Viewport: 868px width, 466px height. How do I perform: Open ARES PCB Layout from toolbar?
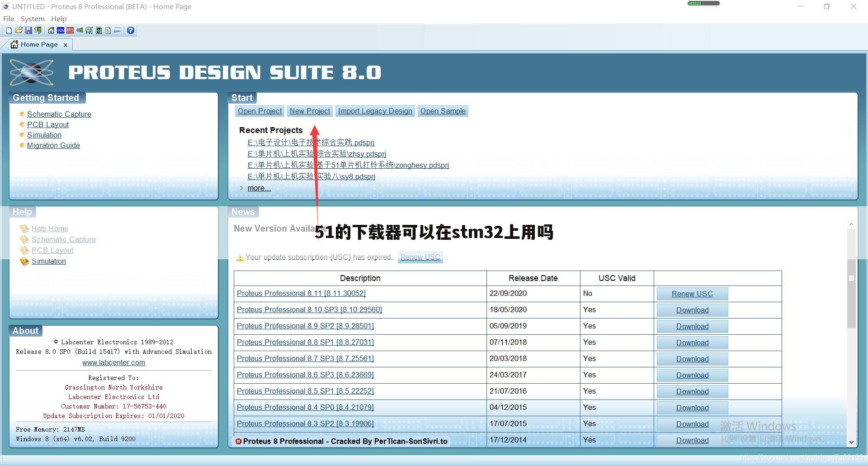pyautogui.click(x=70, y=30)
